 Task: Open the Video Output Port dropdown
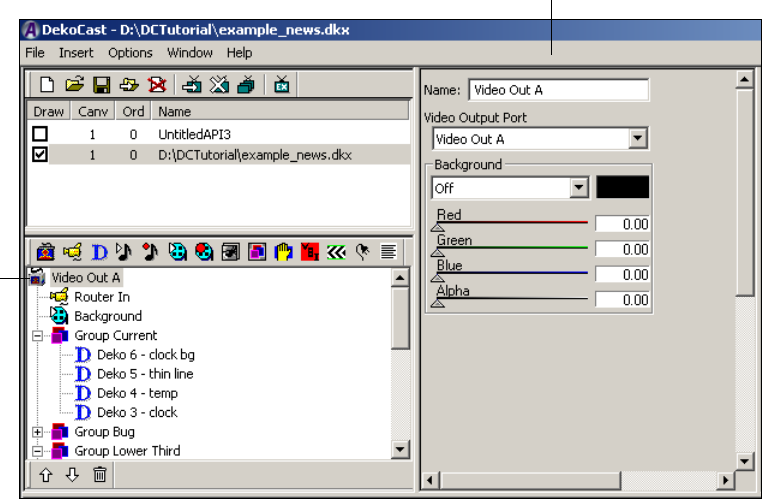[638, 139]
